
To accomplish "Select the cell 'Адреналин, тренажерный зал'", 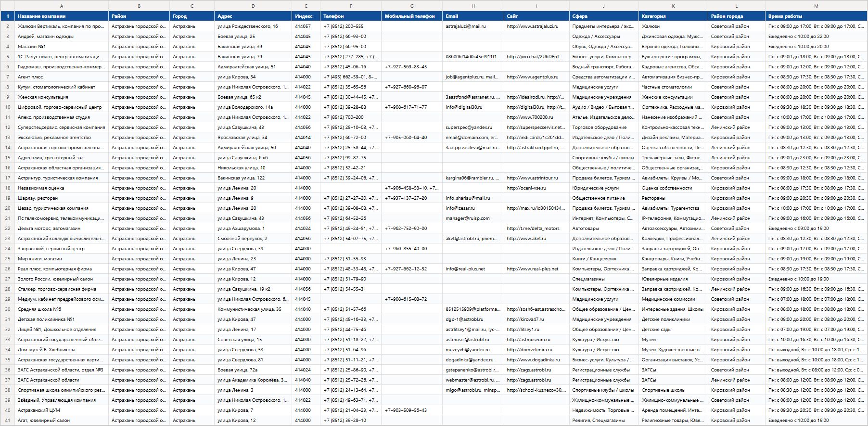I will coord(62,158).
